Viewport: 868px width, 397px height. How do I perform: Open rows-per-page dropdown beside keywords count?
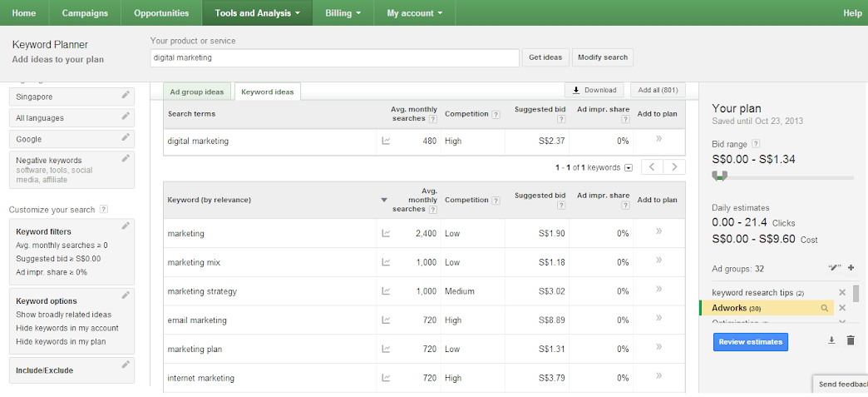click(x=629, y=168)
